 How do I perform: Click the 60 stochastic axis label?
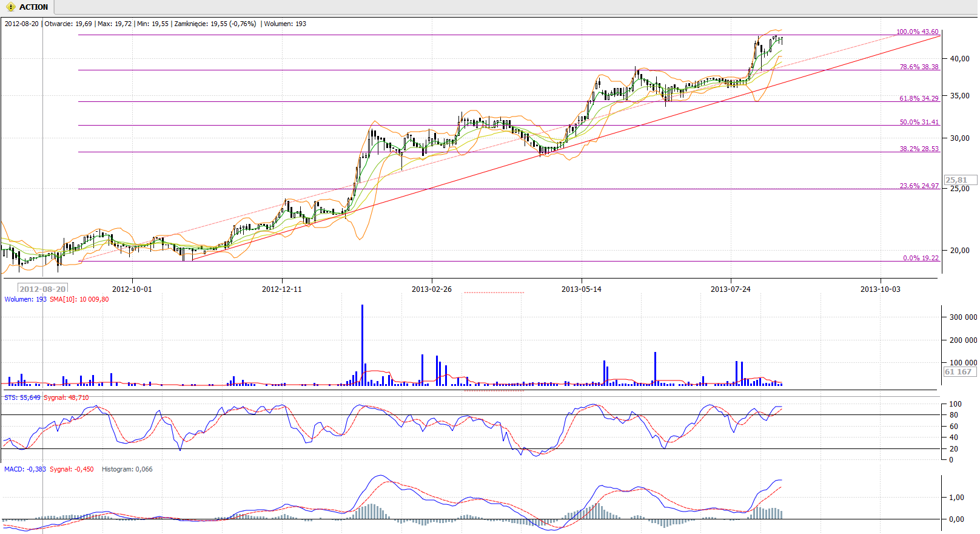tap(954, 427)
